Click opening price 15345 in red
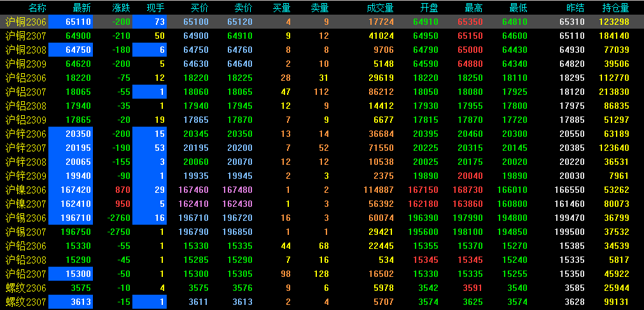 pos(426,260)
